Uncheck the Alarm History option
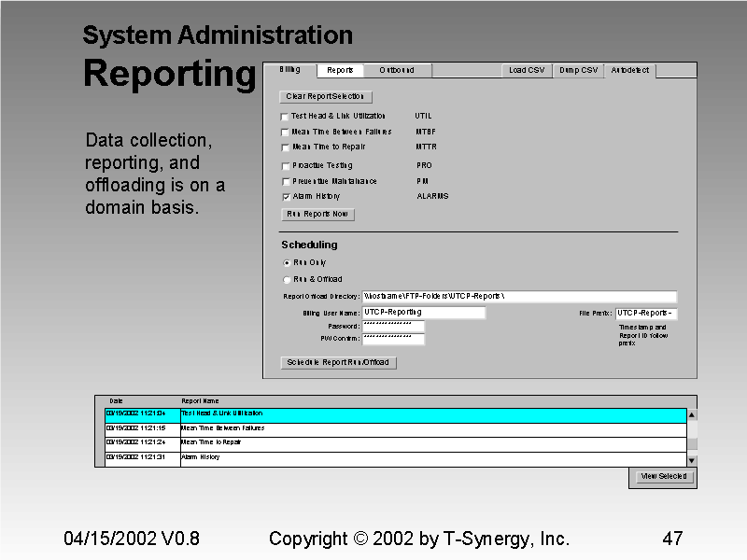The width and height of the screenshot is (747, 560). point(285,196)
